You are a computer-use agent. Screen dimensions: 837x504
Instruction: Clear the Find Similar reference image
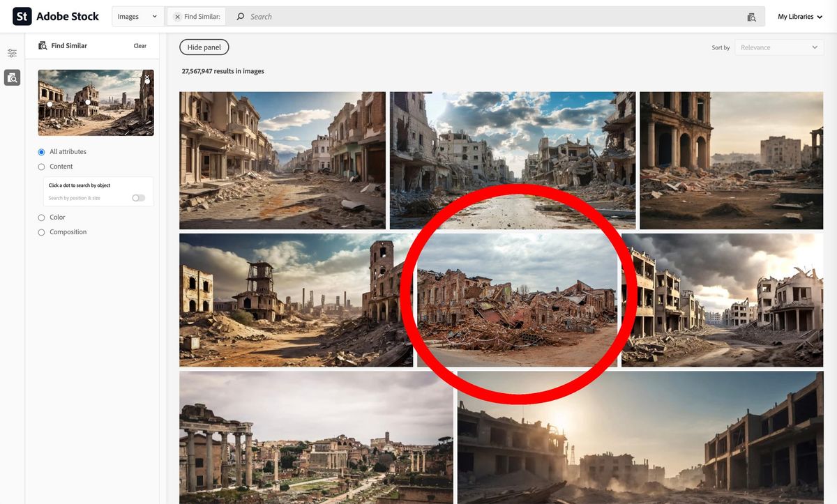(140, 45)
